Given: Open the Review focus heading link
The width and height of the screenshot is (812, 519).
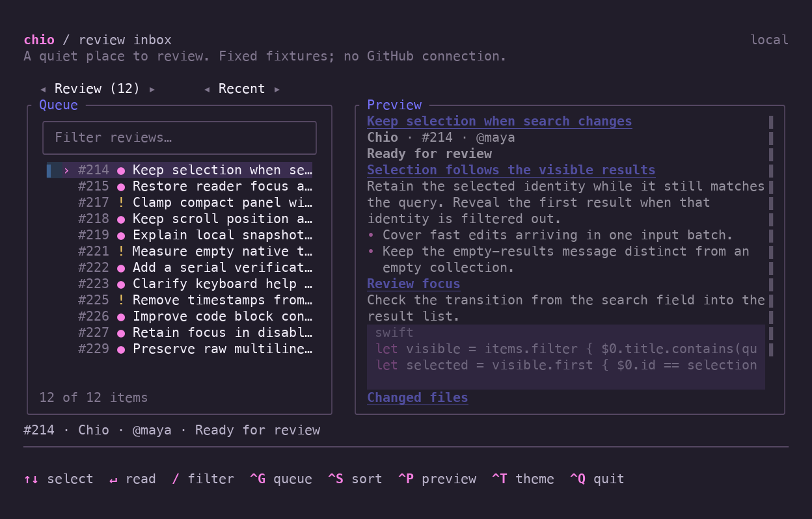Looking at the screenshot, I should 414,284.
